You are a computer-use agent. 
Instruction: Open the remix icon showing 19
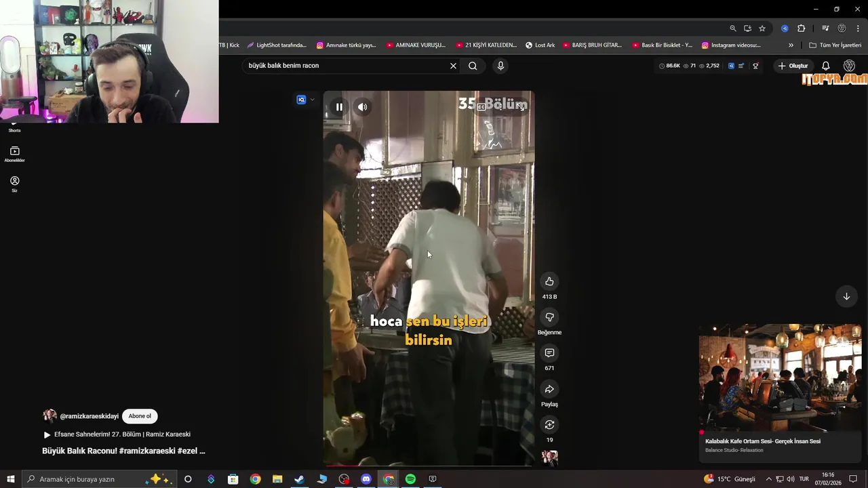pos(549,425)
